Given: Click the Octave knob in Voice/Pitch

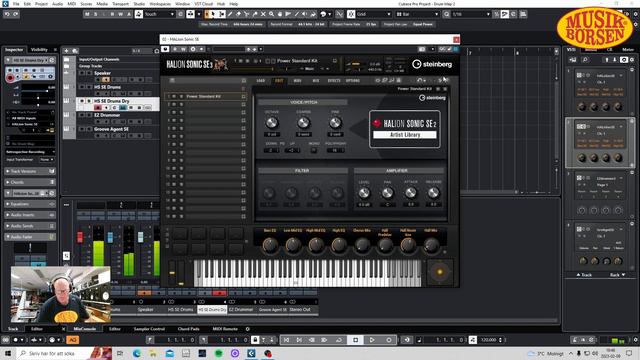Looking at the screenshot, I should pos(272,122).
